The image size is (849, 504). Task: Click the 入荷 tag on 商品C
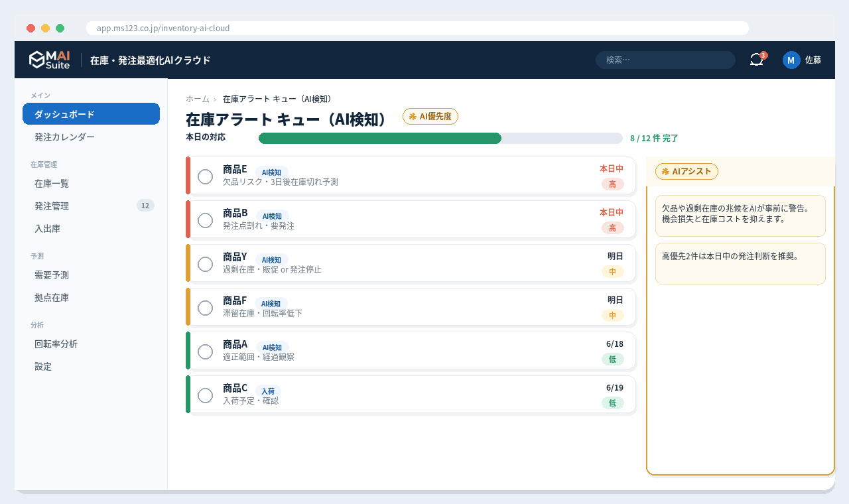point(268,391)
